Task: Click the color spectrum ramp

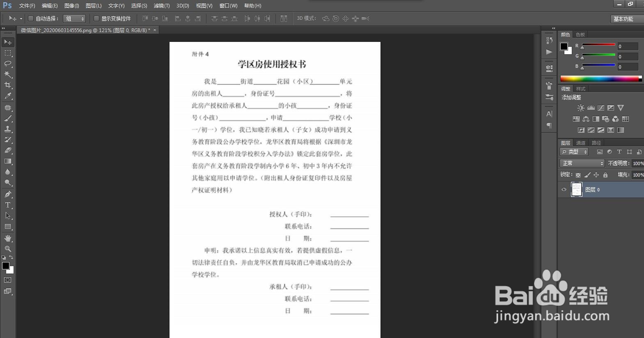Action: click(x=600, y=78)
